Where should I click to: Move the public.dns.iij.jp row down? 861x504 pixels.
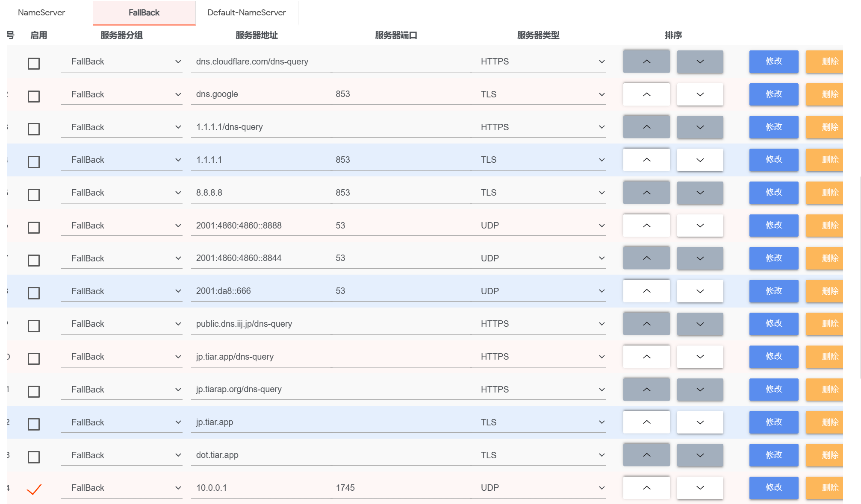[700, 324]
